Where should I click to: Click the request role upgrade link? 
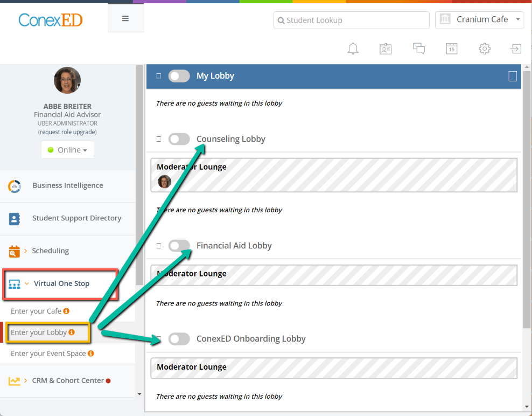pyautogui.click(x=67, y=132)
